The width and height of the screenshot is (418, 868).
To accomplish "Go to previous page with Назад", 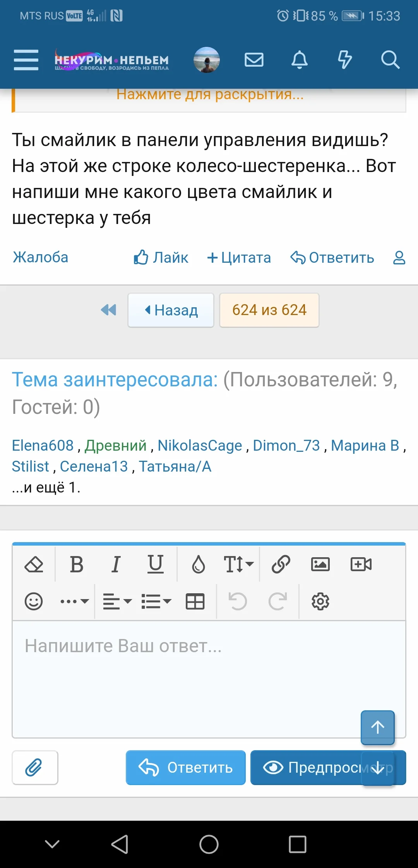I will [171, 310].
